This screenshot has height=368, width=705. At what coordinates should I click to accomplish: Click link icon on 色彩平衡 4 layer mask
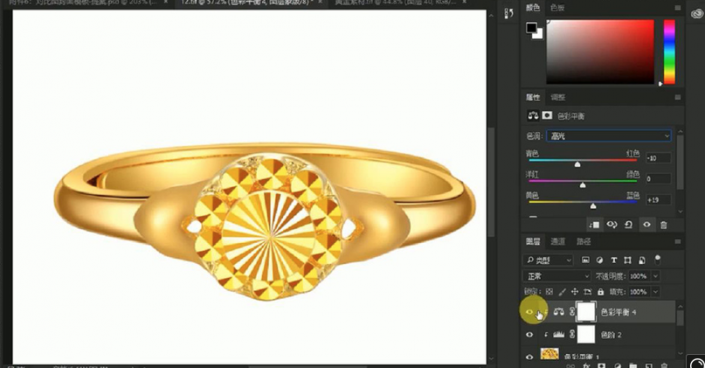[x=572, y=311]
